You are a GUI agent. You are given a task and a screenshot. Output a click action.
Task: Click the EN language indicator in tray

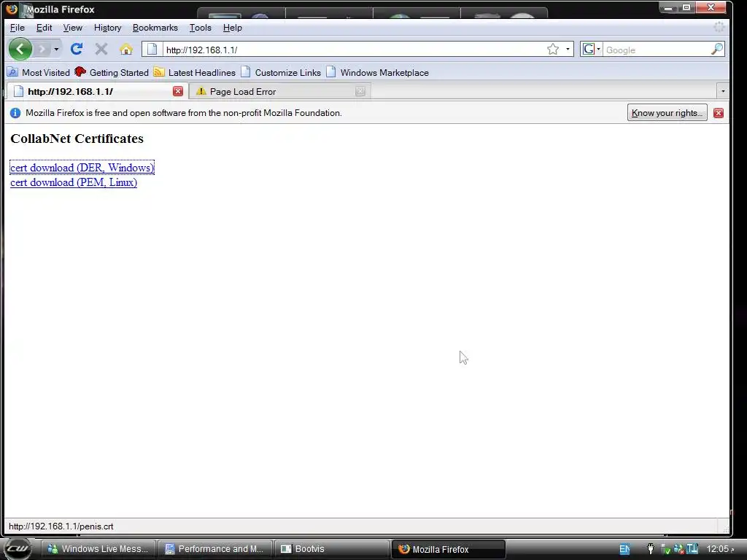coord(624,549)
